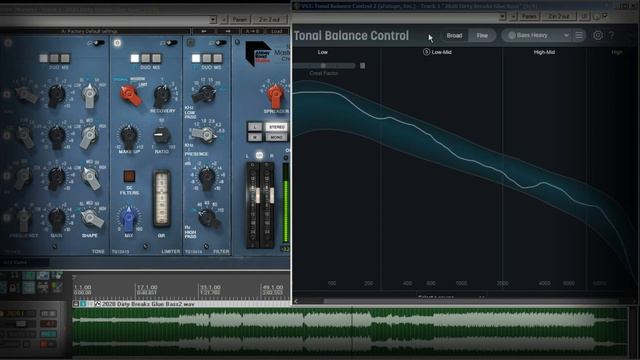This screenshot has width=640, height=360.
Task: Switch to Fine view
Action: 482,36
